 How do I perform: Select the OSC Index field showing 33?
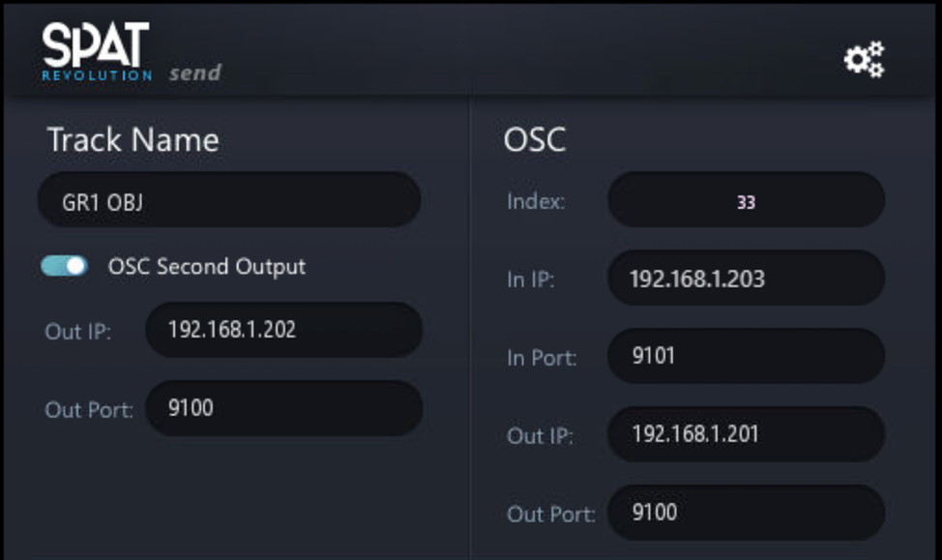pyautogui.click(x=745, y=200)
